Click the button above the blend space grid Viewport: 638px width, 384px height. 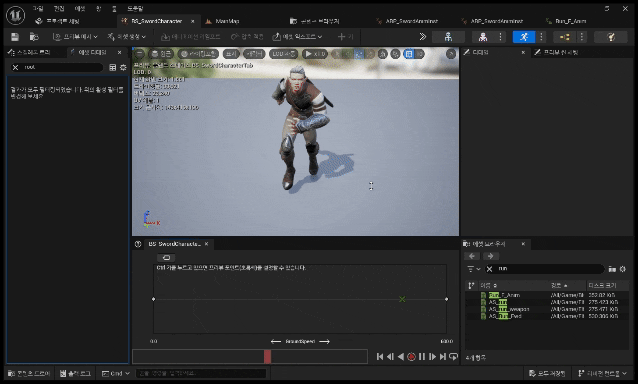point(166,257)
